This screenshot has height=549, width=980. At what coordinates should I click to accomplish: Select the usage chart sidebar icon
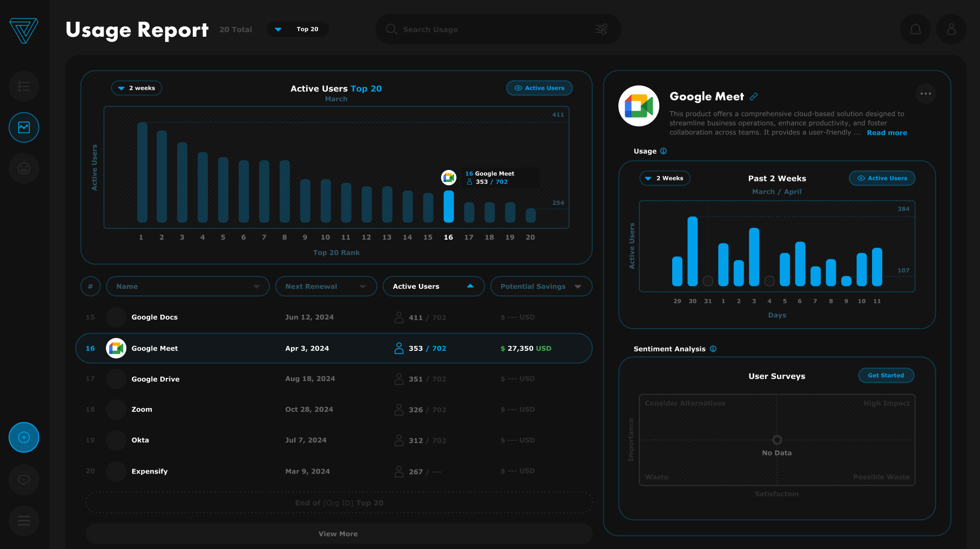tap(24, 127)
